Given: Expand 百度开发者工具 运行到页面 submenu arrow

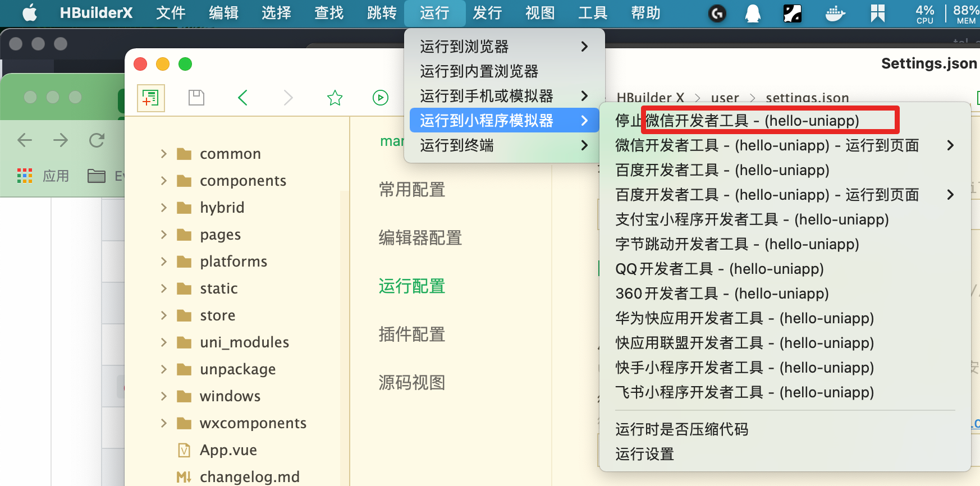Looking at the screenshot, I should 950,195.
